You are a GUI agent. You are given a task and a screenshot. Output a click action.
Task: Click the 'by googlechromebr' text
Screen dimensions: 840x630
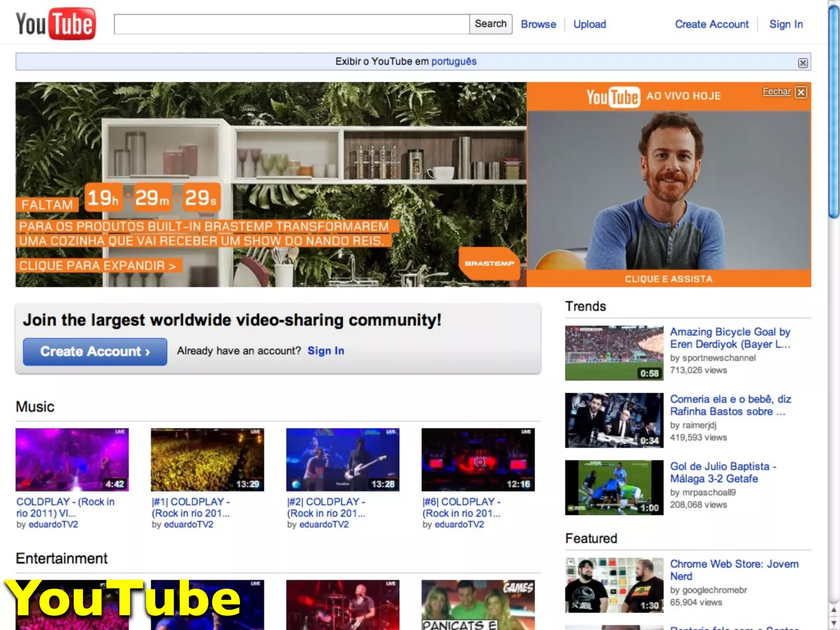(x=708, y=590)
